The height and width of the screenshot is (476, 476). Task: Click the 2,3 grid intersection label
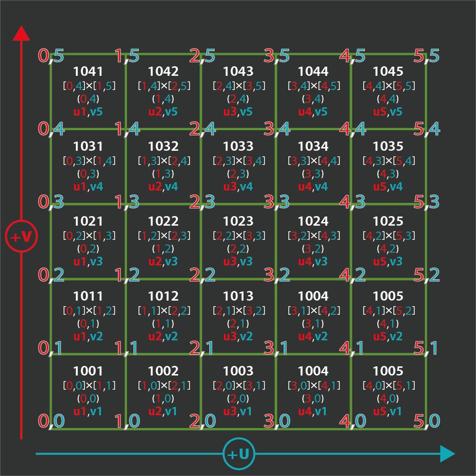(x=201, y=201)
